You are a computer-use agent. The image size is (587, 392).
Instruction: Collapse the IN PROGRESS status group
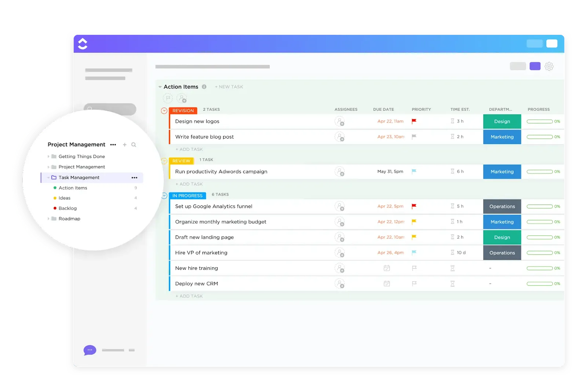coord(164,196)
